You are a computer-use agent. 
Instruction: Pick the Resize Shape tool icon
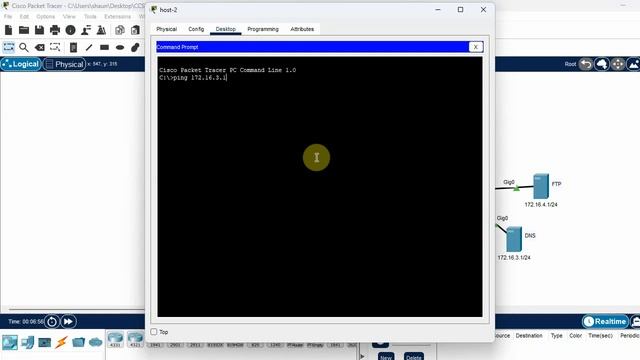pyautogui.click(x=55, y=47)
